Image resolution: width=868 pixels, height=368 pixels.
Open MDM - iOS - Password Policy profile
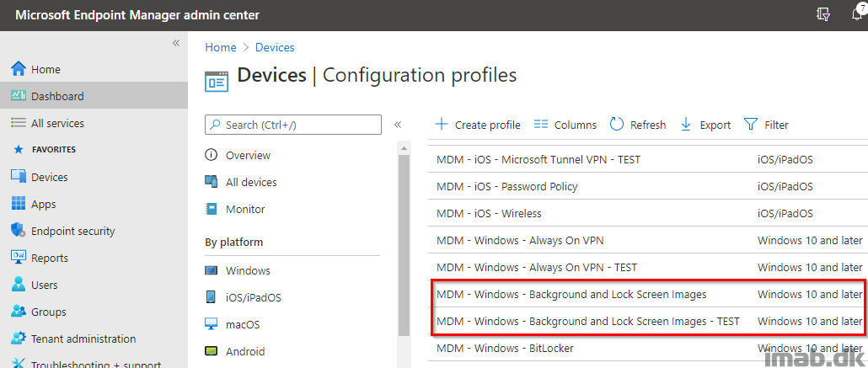pyautogui.click(x=507, y=186)
